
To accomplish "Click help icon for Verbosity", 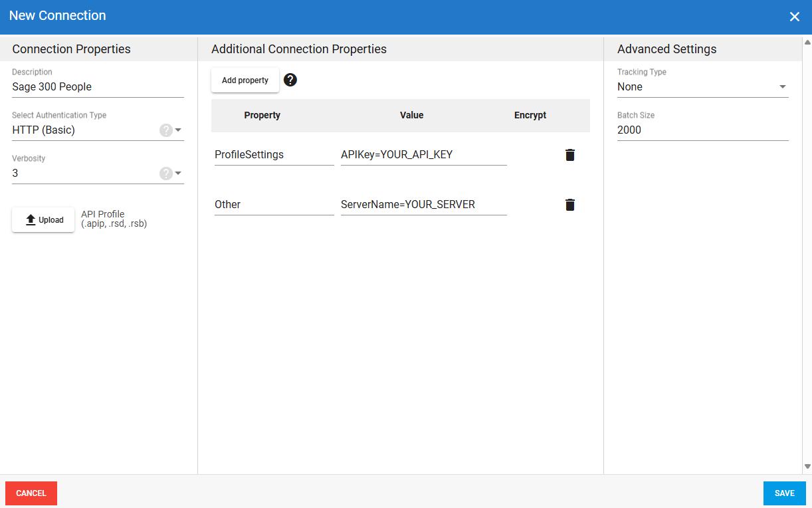I will [x=165, y=174].
